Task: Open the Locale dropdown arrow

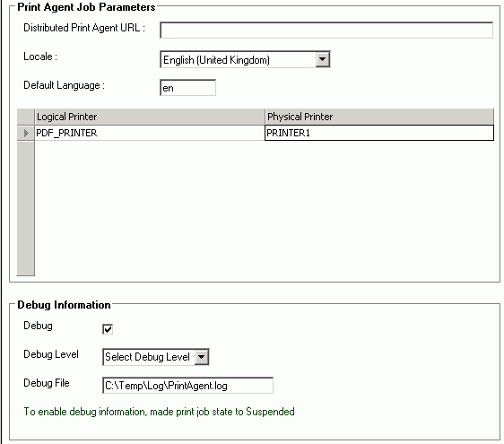Action: pyautogui.click(x=322, y=59)
